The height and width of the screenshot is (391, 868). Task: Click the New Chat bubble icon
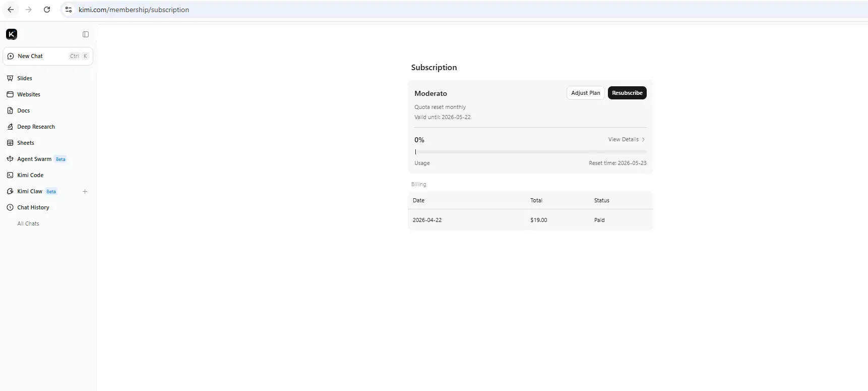click(x=11, y=56)
